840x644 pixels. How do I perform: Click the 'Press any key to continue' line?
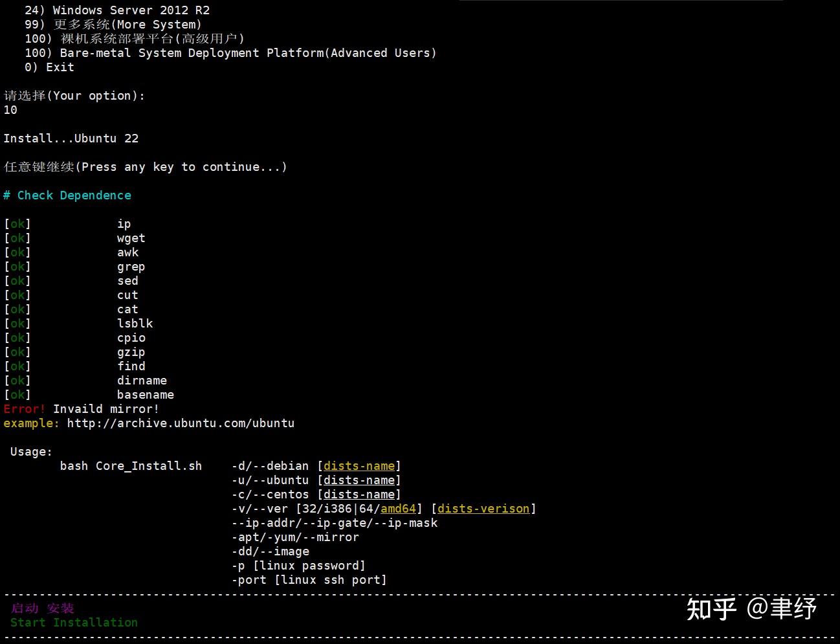coord(146,167)
